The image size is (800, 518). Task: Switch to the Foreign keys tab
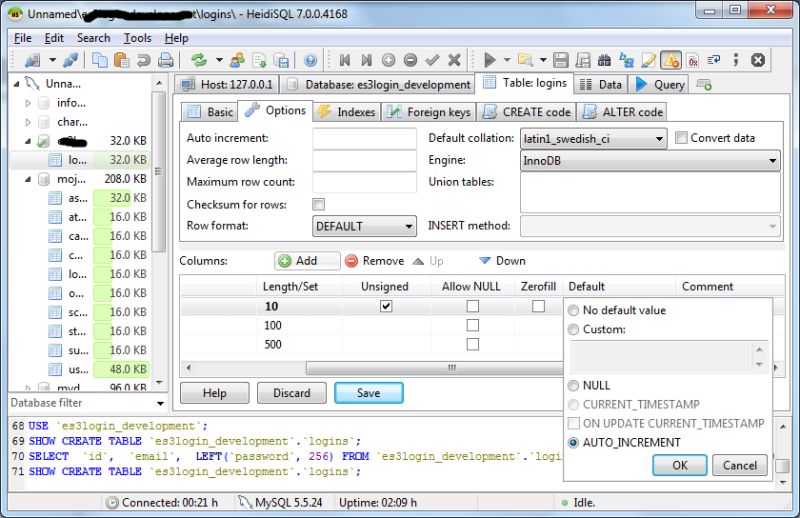428,112
